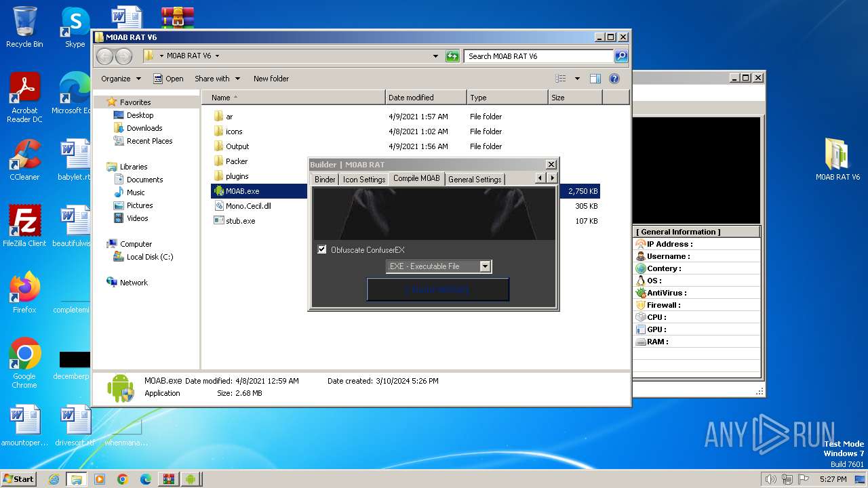Open Microsoft Edge from the taskbar

click(145, 479)
